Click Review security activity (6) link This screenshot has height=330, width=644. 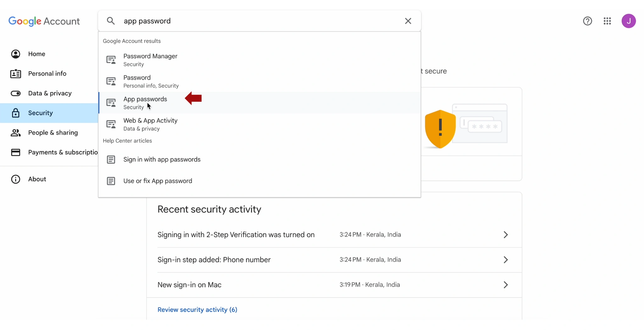click(x=197, y=310)
